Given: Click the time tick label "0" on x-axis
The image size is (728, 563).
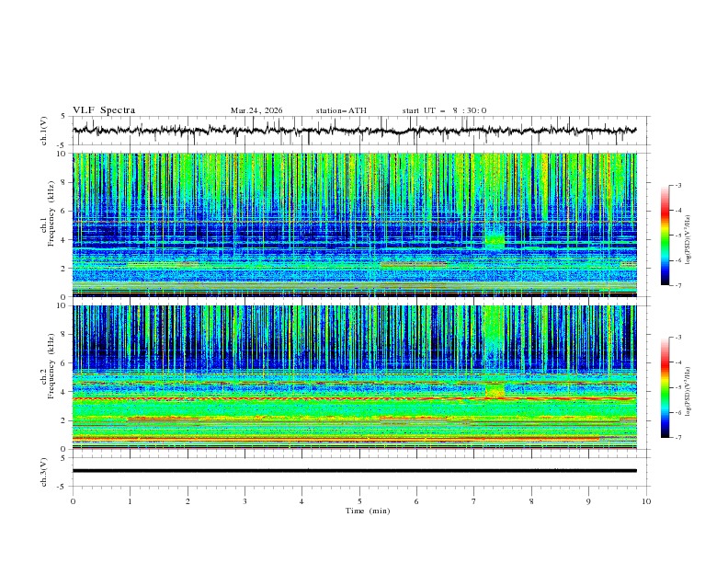Looking at the screenshot, I should [x=73, y=501].
